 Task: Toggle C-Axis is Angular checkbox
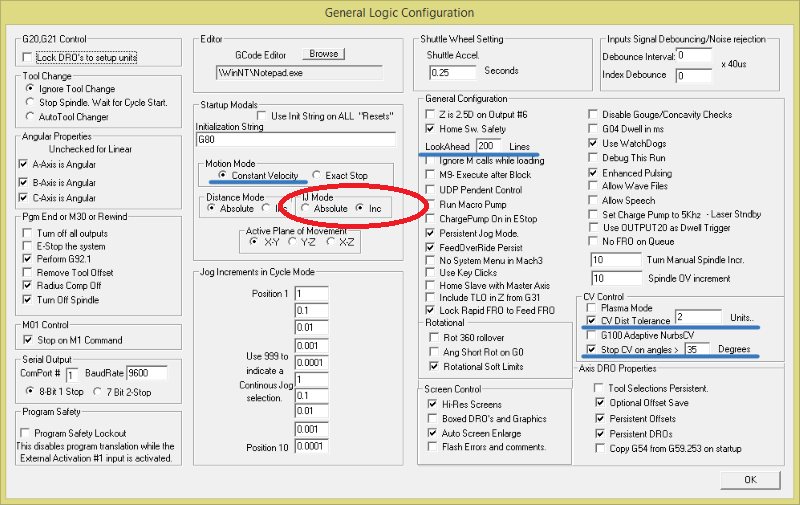click(x=23, y=197)
